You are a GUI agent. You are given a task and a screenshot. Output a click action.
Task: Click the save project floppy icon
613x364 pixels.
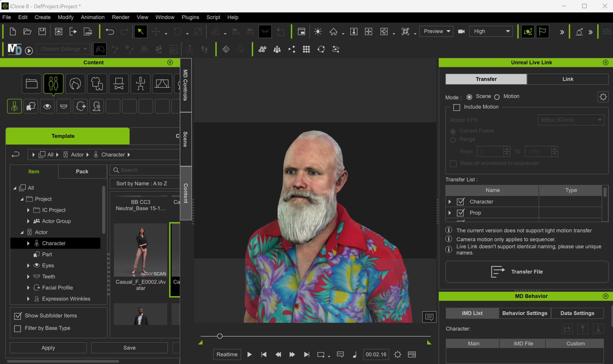point(42,32)
